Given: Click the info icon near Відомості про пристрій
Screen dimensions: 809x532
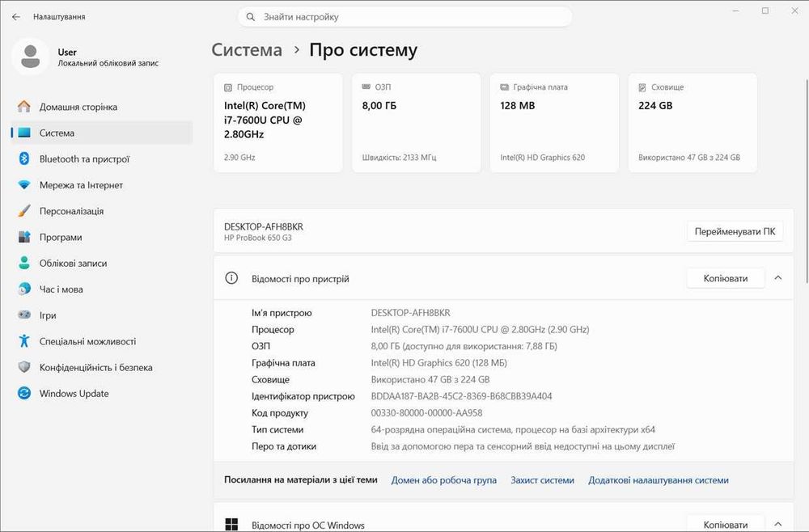Looking at the screenshot, I should [231, 278].
